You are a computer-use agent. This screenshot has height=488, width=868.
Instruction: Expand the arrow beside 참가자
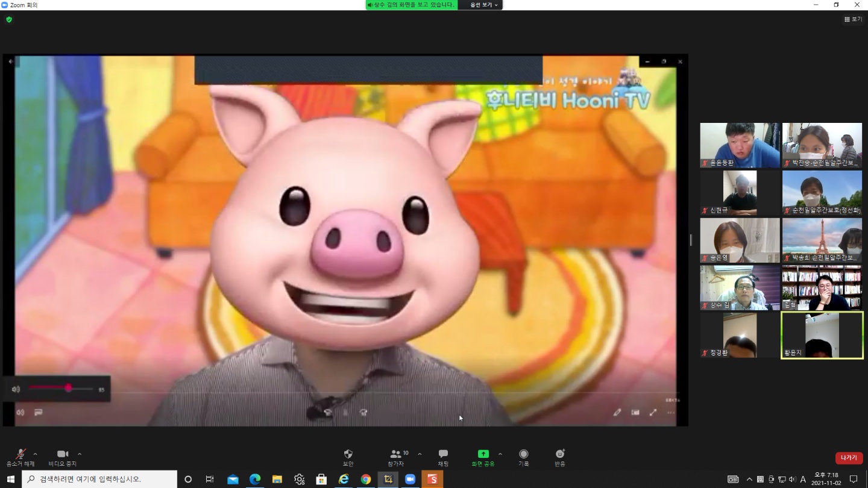click(x=420, y=454)
